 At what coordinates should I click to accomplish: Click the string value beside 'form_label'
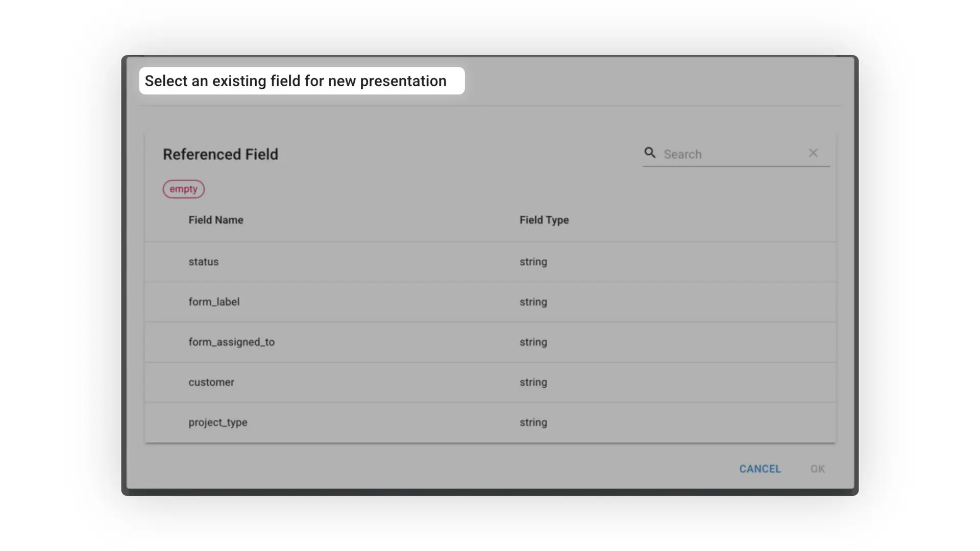coord(533,302)
